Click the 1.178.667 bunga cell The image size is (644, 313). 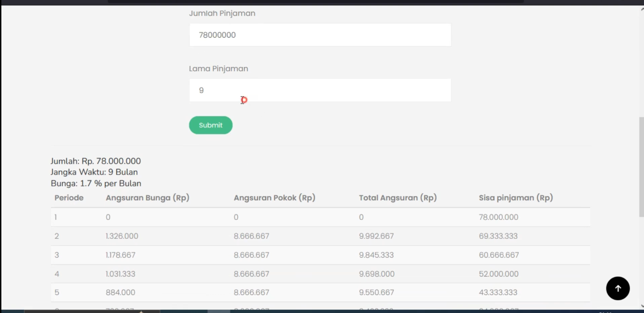point(120,255)
